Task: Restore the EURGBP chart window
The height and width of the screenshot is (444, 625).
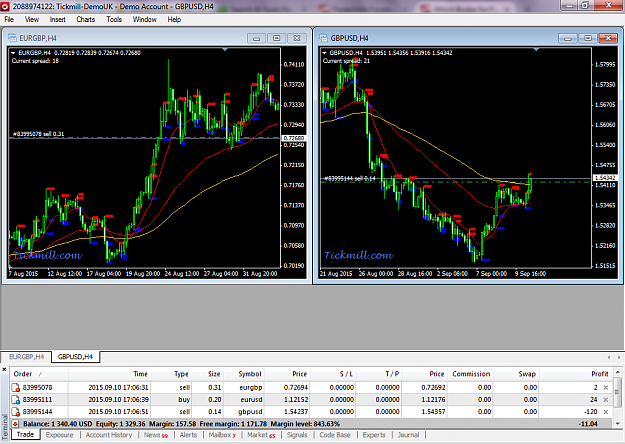Action: (x=277, y=38)
